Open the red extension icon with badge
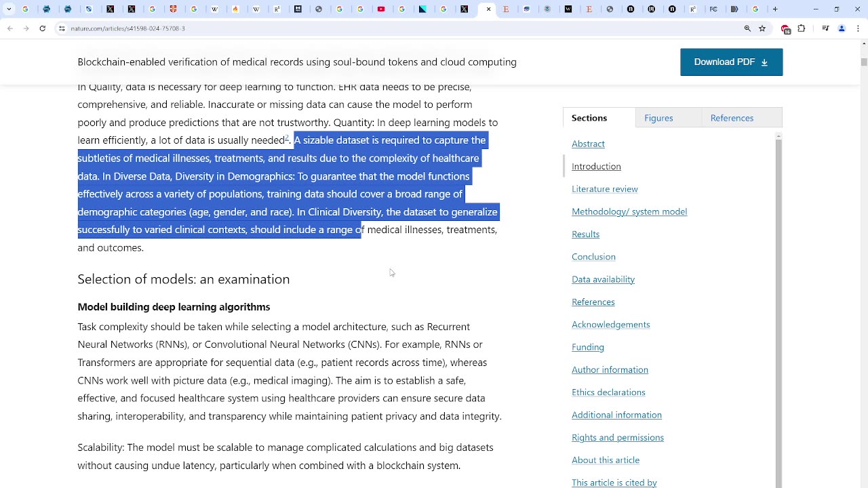The image size is (868, 488). point(785,29)
